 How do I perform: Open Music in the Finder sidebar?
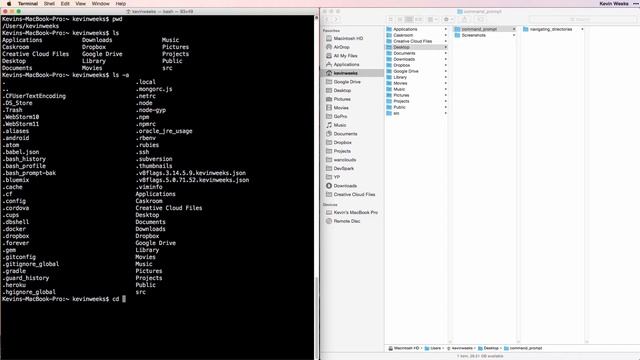[x=336, y=125]
